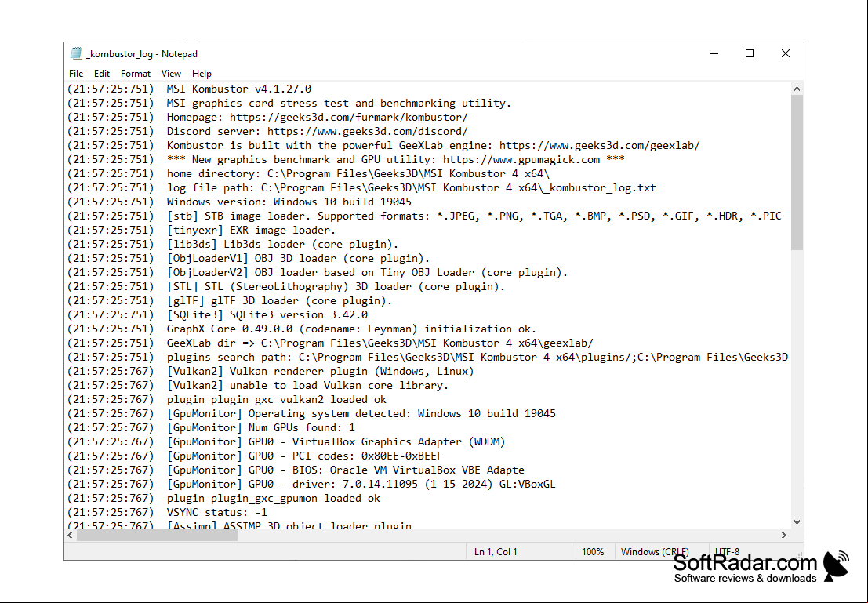Click the 'Ln 1, Col 1' status entry

496,552
